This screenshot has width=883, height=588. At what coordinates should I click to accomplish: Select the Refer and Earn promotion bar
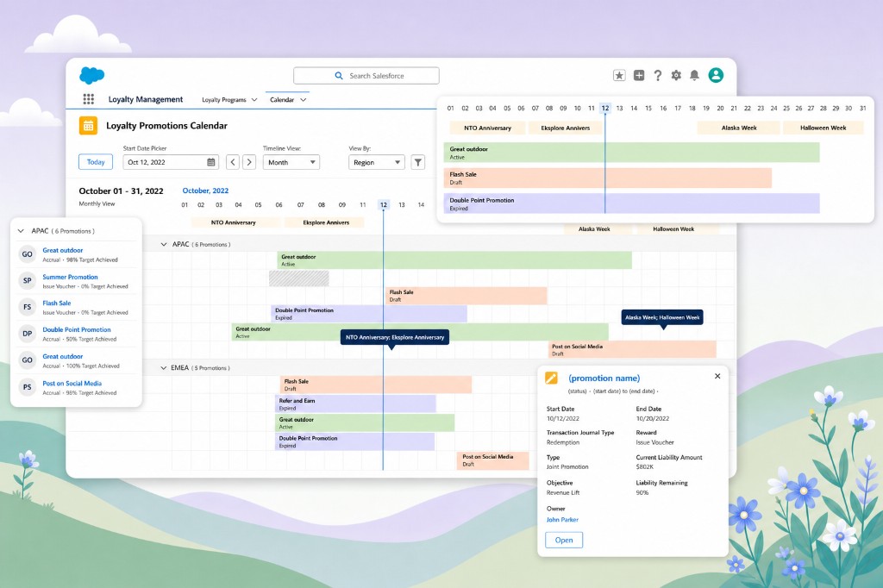[x=355, y=403]
